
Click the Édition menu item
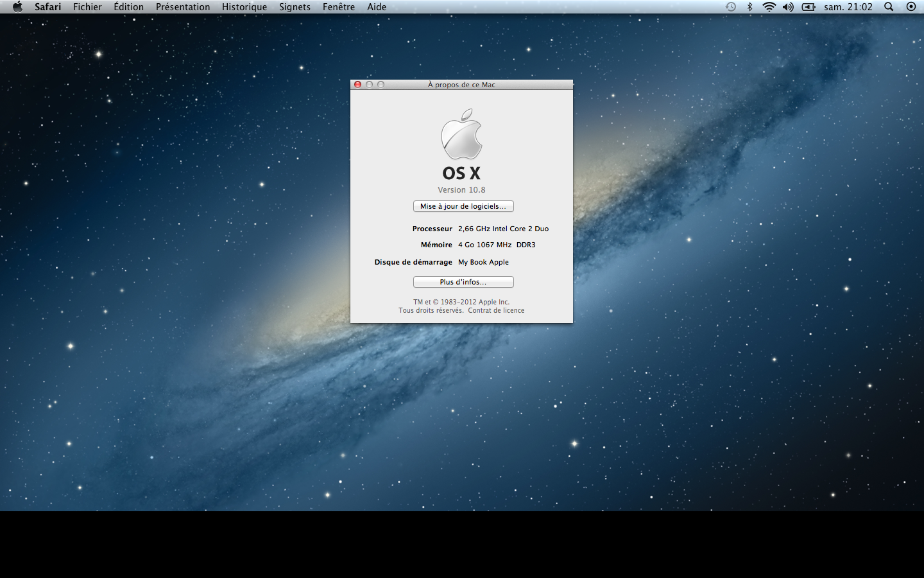pyautogui.click(x=129, y=6)
